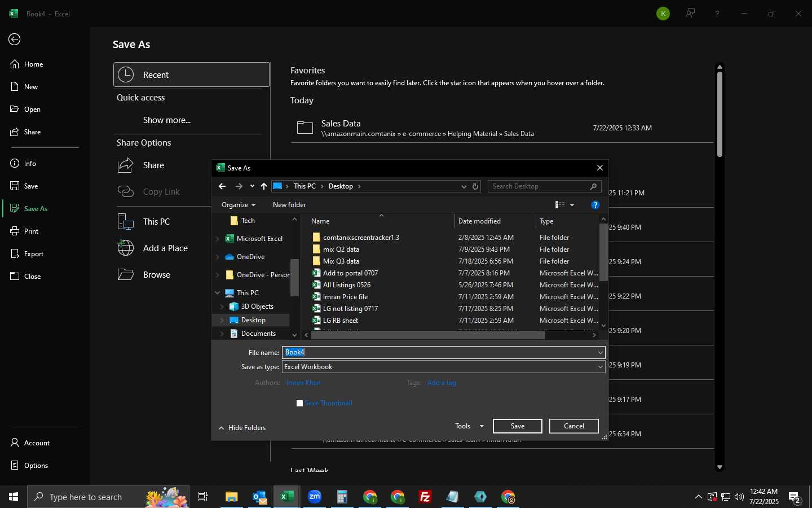Click the Imran Khan author link
812x508 pixels.
pos(303,383)
